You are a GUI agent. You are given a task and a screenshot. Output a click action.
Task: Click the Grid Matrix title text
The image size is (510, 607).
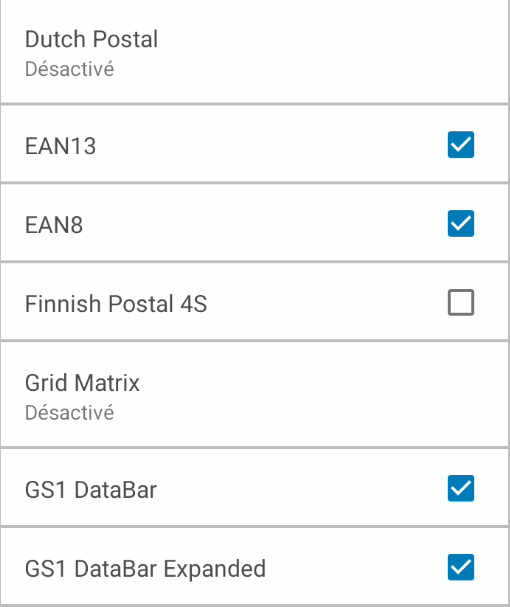coord(82,383)
